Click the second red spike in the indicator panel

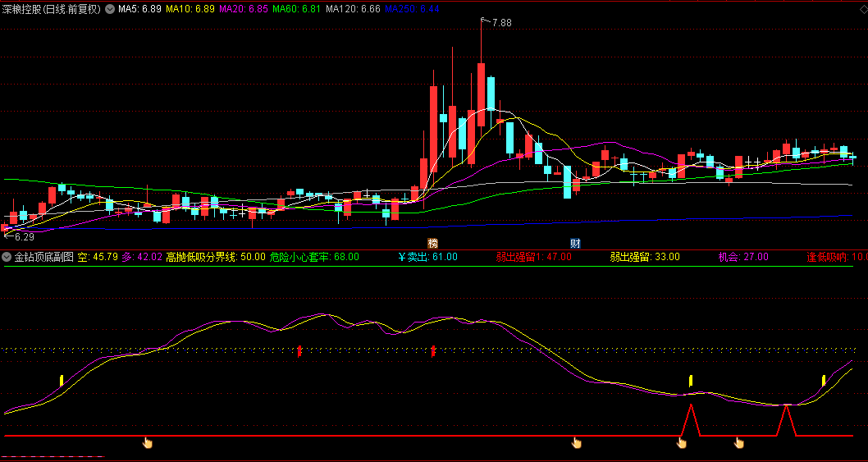(786, 420)
